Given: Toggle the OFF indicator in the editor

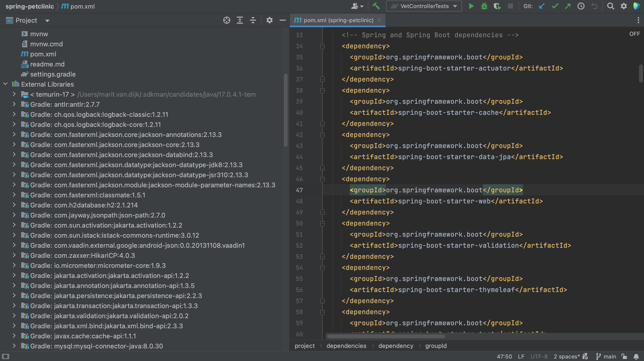Looking at the screenshot, I should pyautogui.click(x=634, y=33).
